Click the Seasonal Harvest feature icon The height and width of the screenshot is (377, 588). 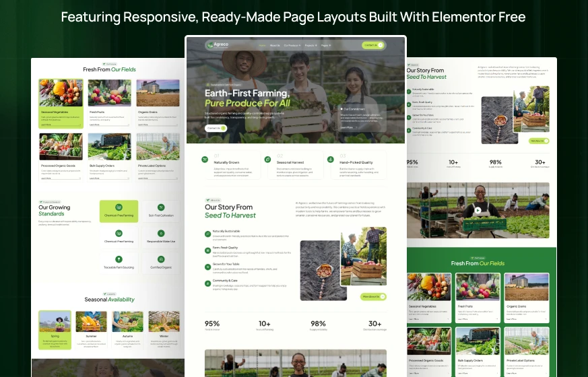pos(268,160)
